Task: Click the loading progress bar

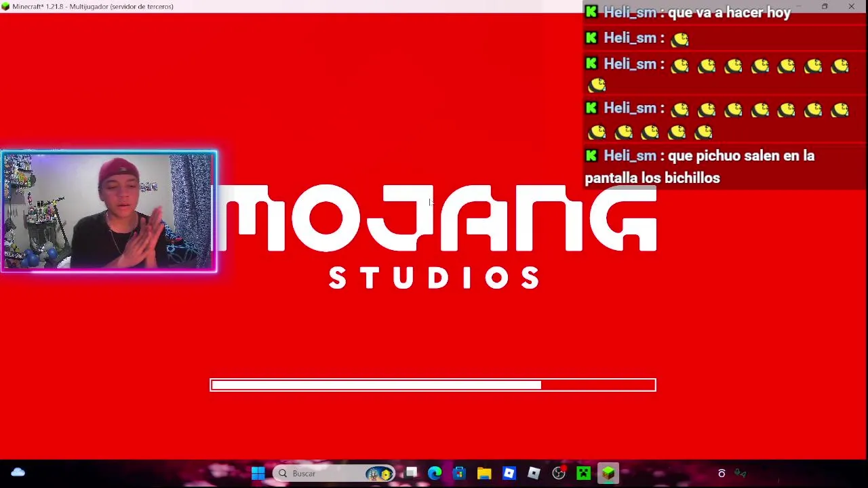Action: pos(433,385)
